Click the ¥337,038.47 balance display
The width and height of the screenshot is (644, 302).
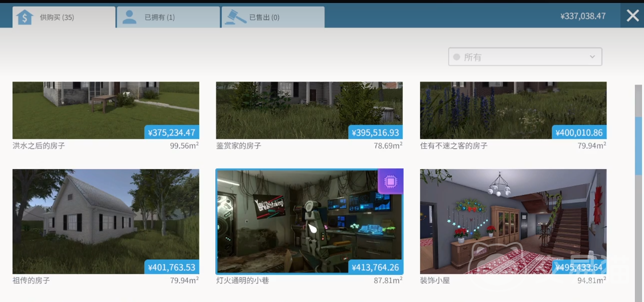tap(583, 16)
